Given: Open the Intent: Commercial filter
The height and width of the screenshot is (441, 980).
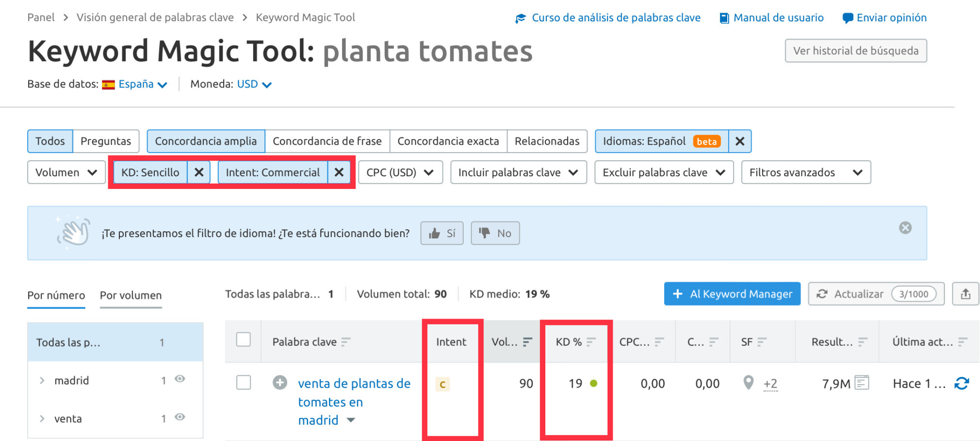Looking at the screenshot, I should pos(273,172).
